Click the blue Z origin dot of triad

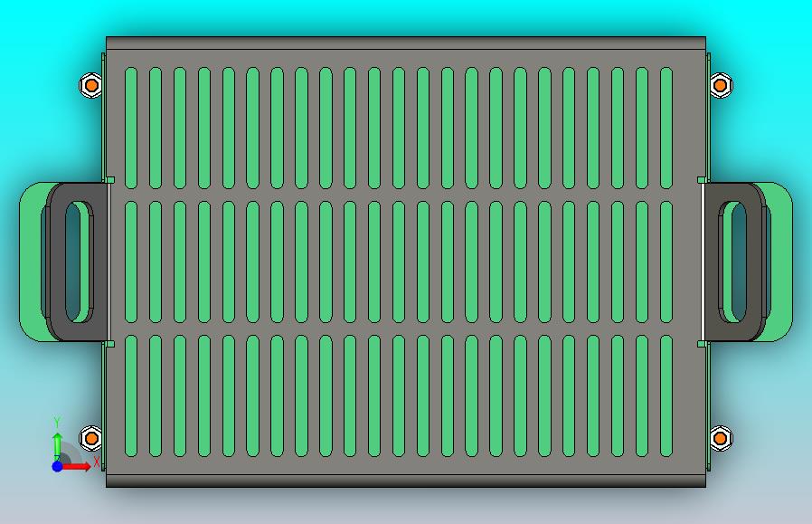(x=57, y=466)
